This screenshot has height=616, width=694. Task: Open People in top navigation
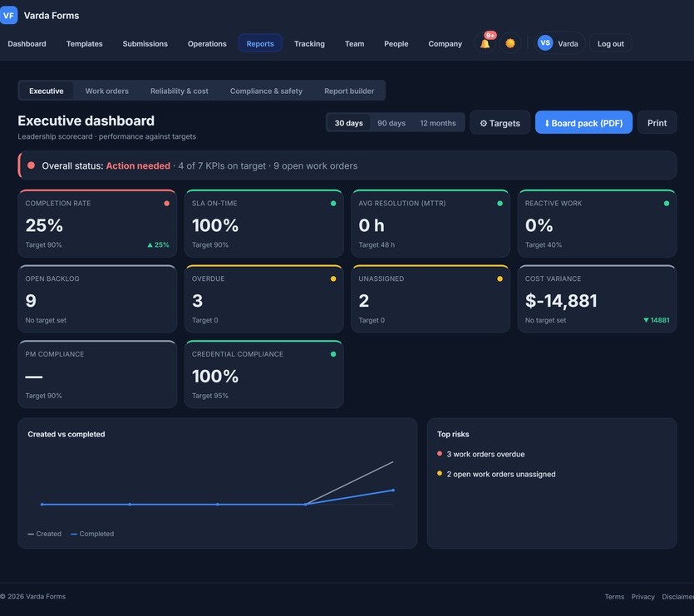tap(396, 43)
